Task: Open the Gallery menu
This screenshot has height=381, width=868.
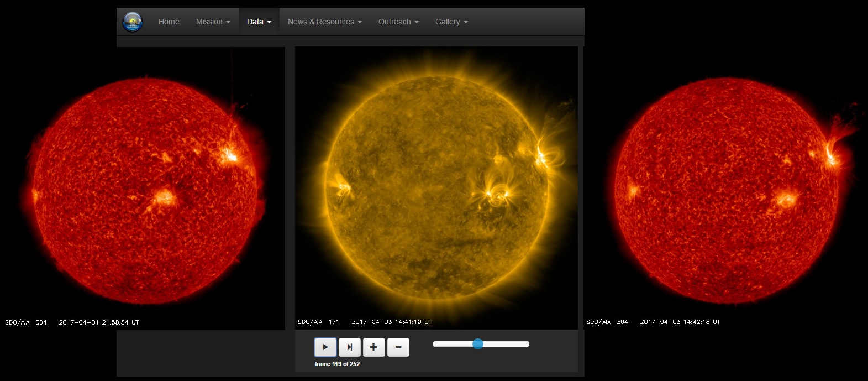Action: click(451, 22)
